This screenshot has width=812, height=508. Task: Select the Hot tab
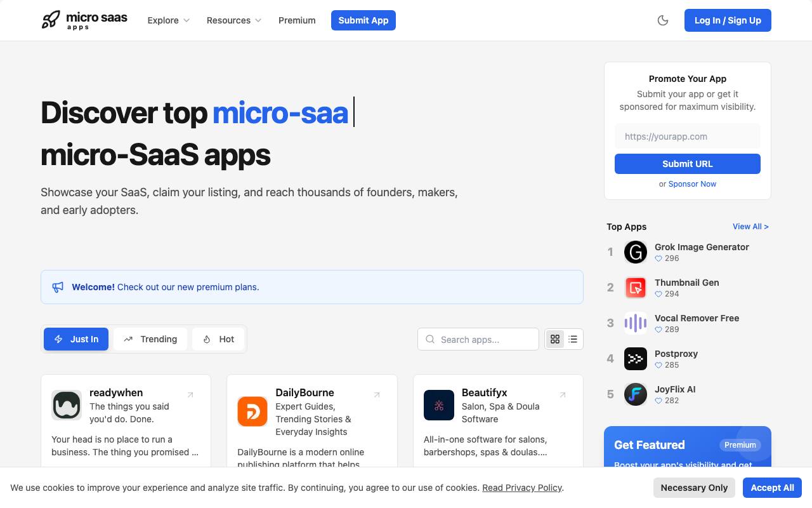(218, 339)
